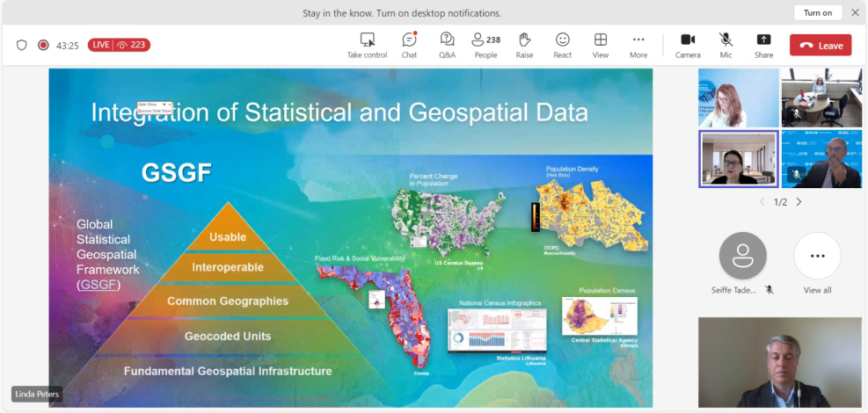
Task: Open the More actions menu
Action: (638, 40)
